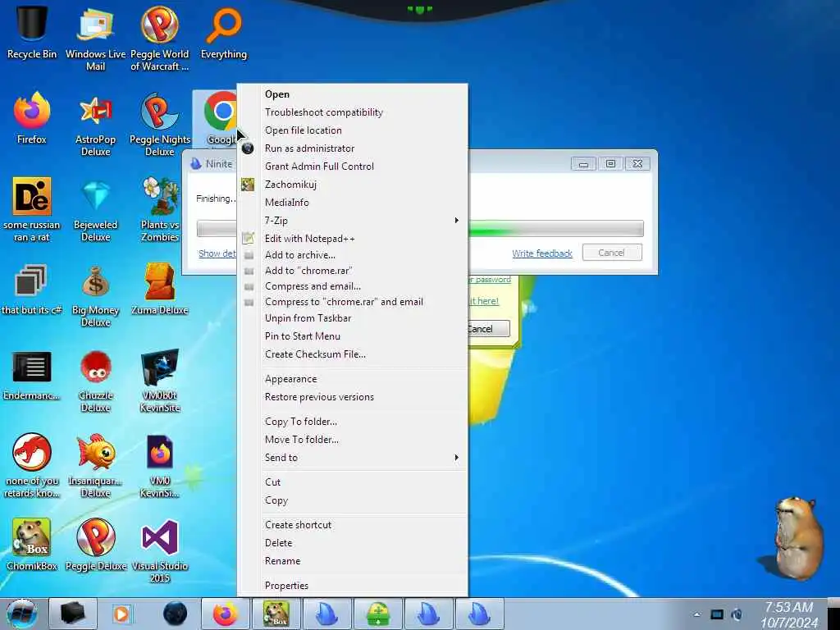Choose MediaInfo menu entry
Image resolution: width=840 pixels, height=630 pixels.
(353, 203)
